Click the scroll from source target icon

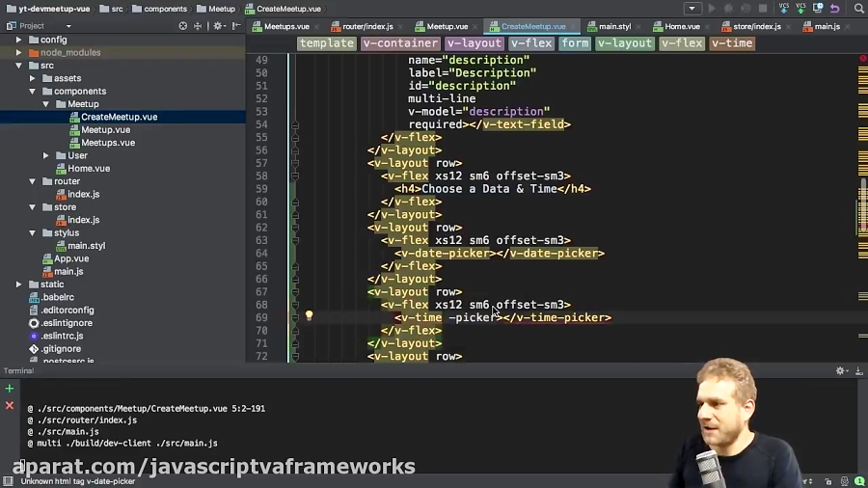[x=183, y=26]
